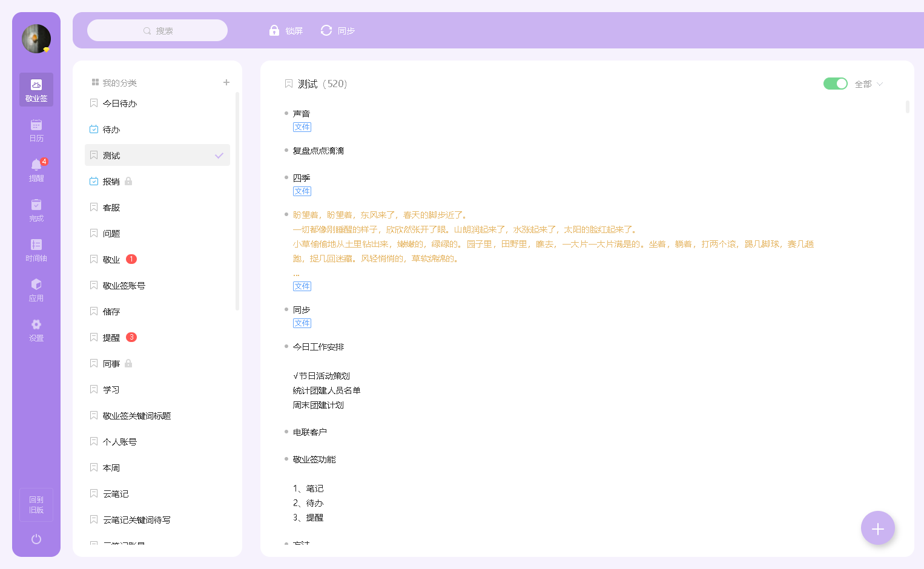Viewport: 924px width, 569px height.
Task: Open the orange 盼望着 note
Action: (x=553, y=244)
